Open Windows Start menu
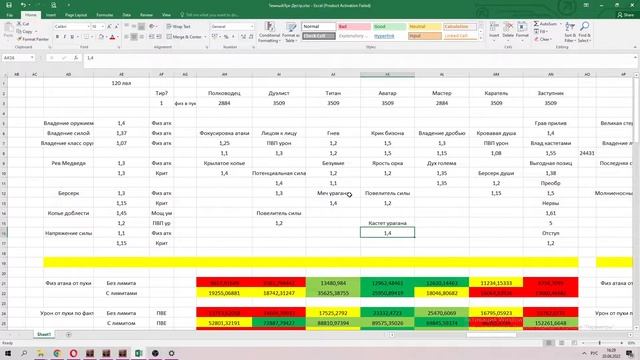Screen dimensions: 640x360 8,353
